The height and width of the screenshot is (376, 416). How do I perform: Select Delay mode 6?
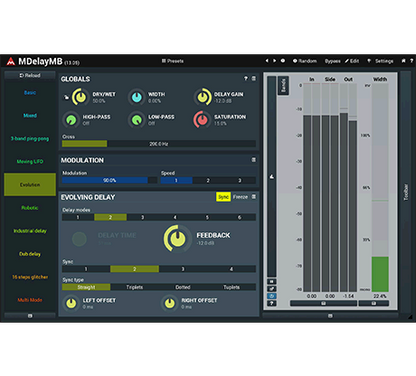click(239, 217)
